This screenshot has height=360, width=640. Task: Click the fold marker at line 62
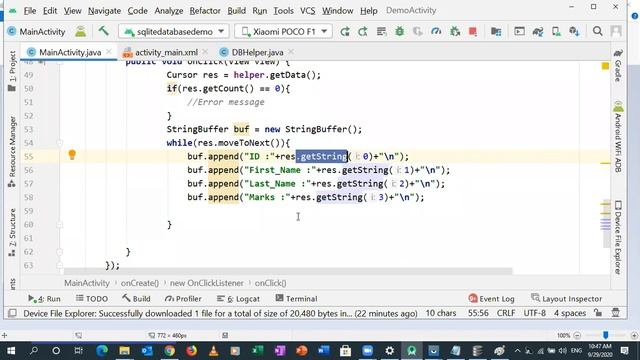pos(60,252)
